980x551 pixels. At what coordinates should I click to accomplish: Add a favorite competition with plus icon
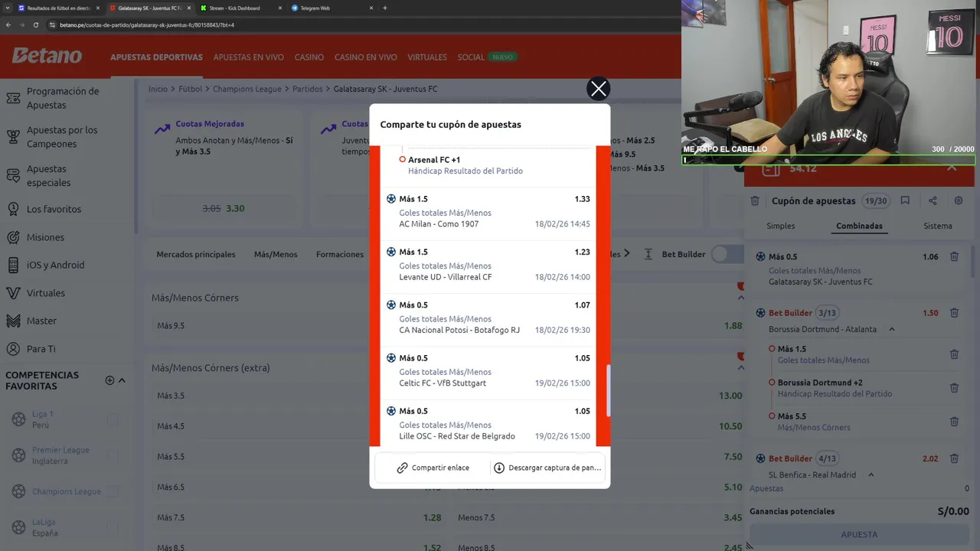pos(109,380)
